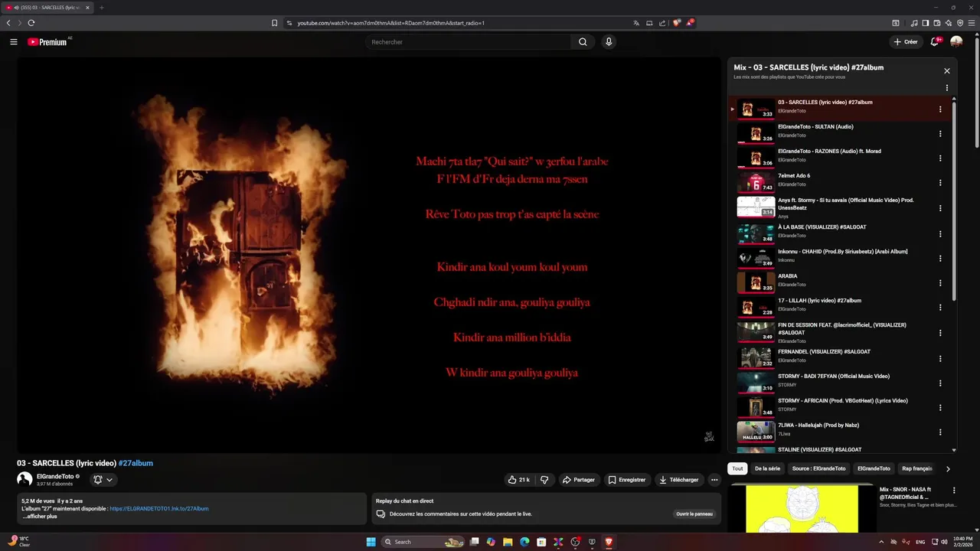The width and height of the screenshot is (980, 551).
Task: Go back in the browser
Action: (8, 23)
